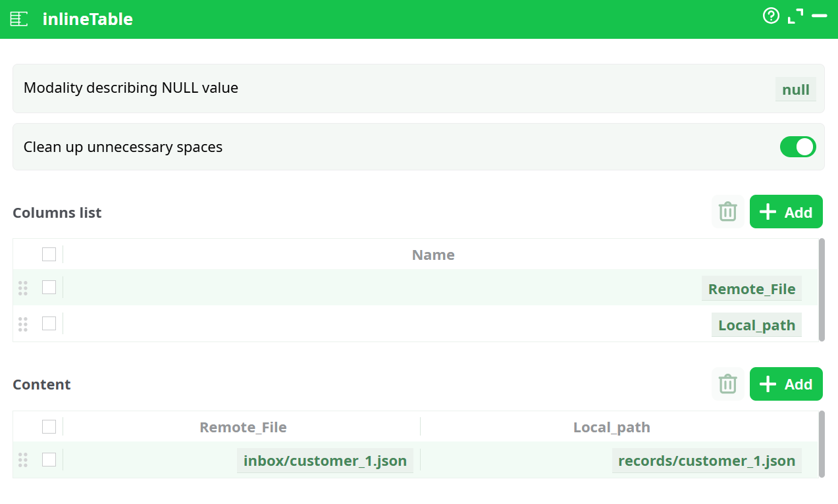Add a new column to the Columns list

[x=786, y=211]
